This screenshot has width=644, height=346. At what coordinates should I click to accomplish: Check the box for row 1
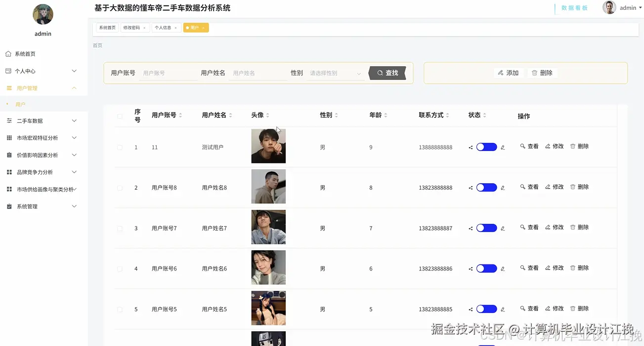tap(120, 148)
